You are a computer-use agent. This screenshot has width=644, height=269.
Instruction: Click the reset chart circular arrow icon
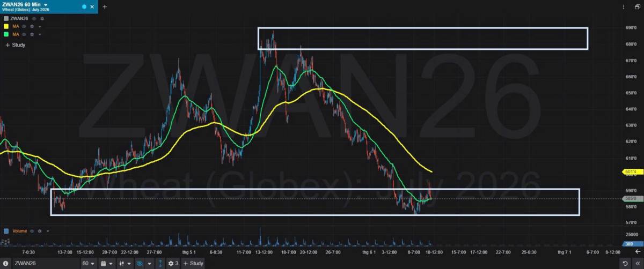(625, 264)
